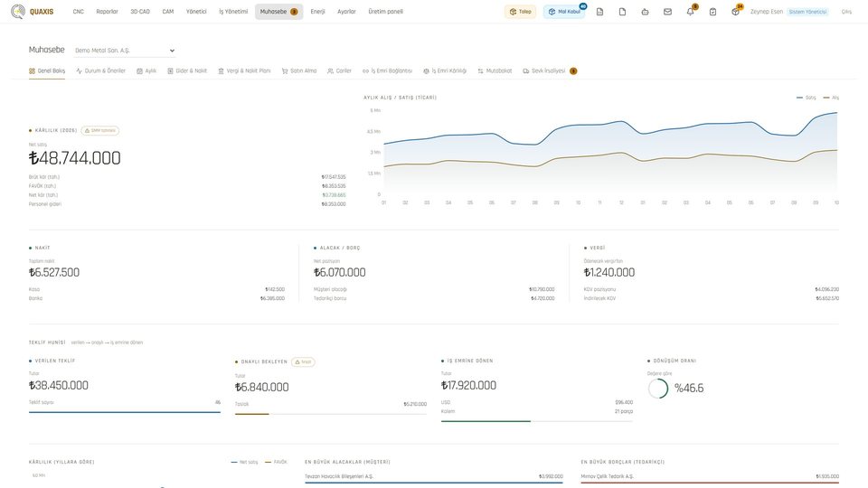
Task: Expand the Demo Metal San. A.Ş. company dropdown
Action: 125,51
